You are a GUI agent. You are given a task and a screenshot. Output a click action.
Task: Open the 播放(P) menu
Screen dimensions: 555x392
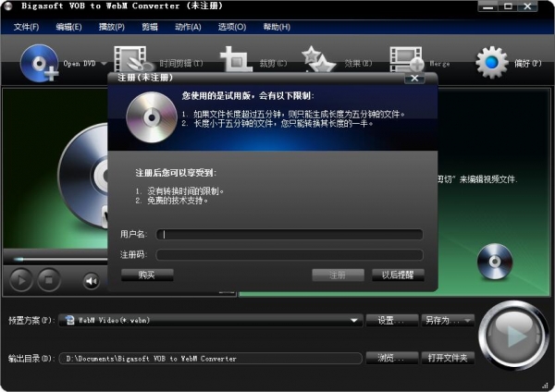coord(112,27)
